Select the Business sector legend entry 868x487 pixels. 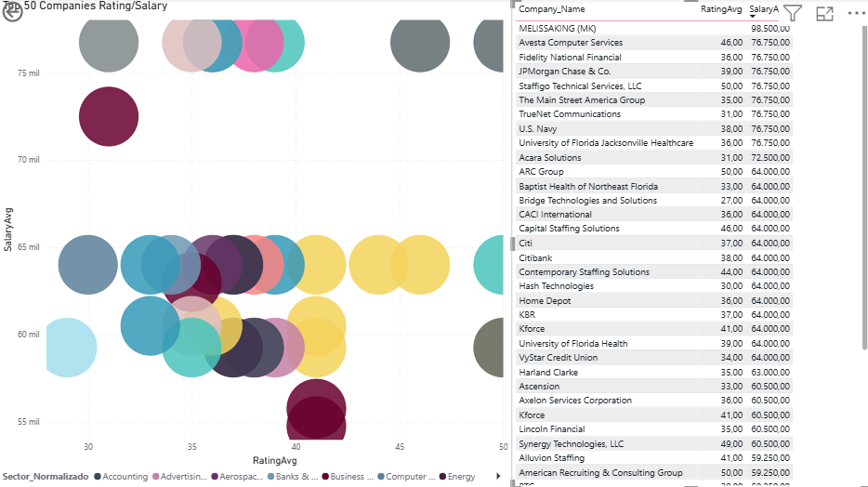click(352, 477)
